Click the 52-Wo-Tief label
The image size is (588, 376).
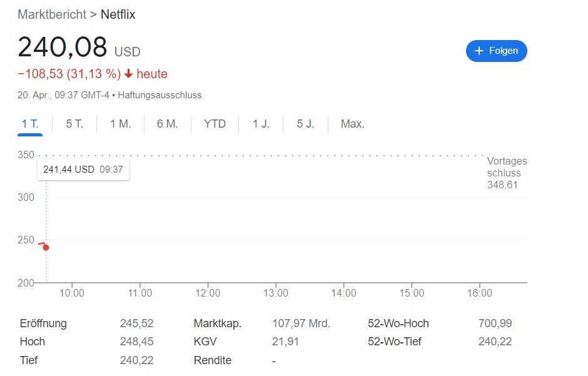(x=395, y=342)
